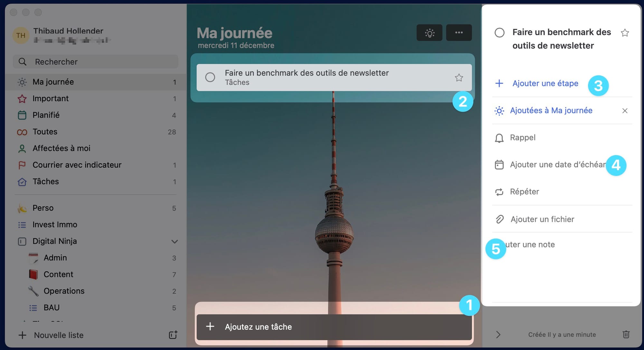Delete task with trash icon
644x350 pixels.
click(x=626, y=334)
